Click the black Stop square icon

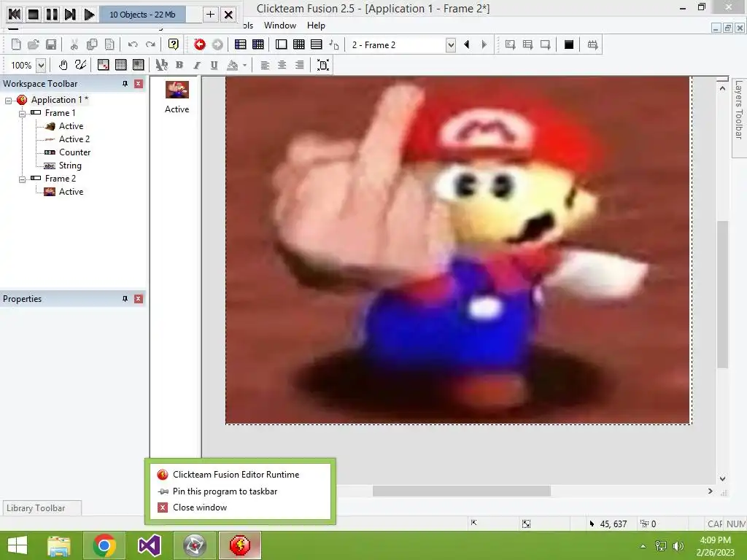tap(569, 44)
